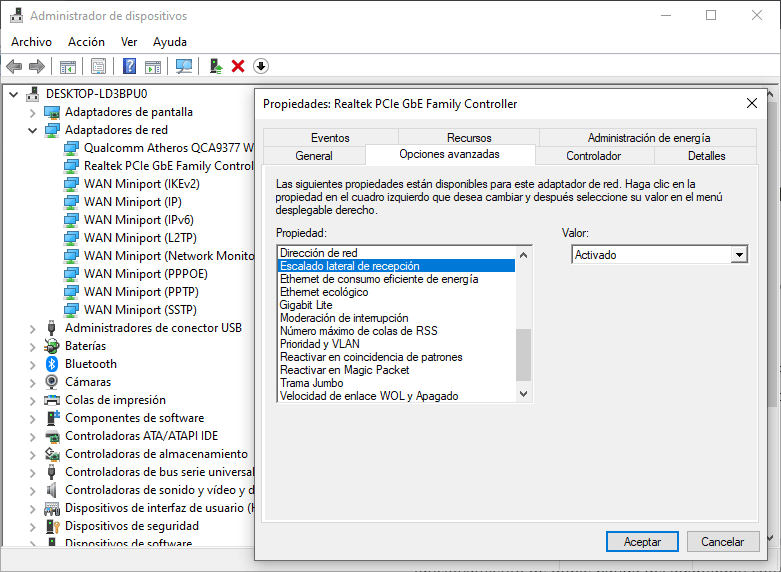Select Qualcomm Atheros QCA9377 adapter
Screen dimensions: 781x572
coord(160,148)
